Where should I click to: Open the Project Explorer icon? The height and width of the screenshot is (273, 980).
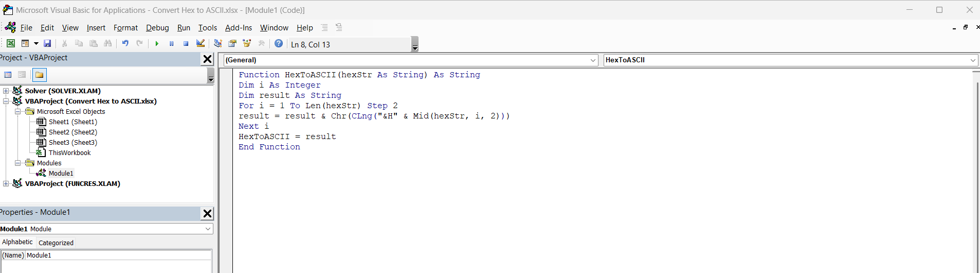[218, 44]
